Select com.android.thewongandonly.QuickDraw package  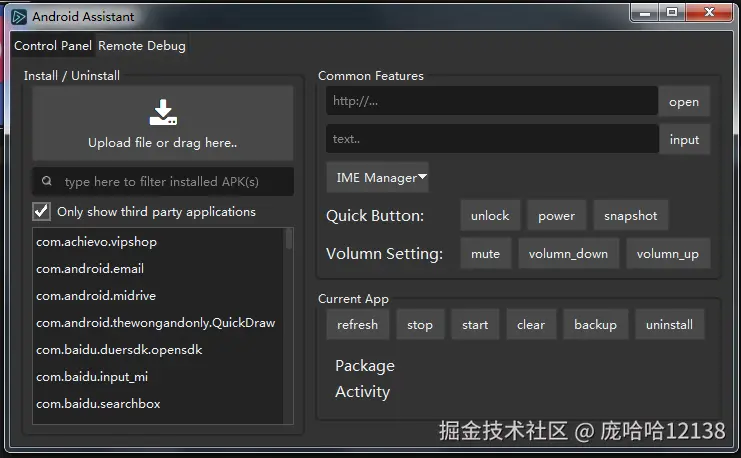click(x=157, y=323)
